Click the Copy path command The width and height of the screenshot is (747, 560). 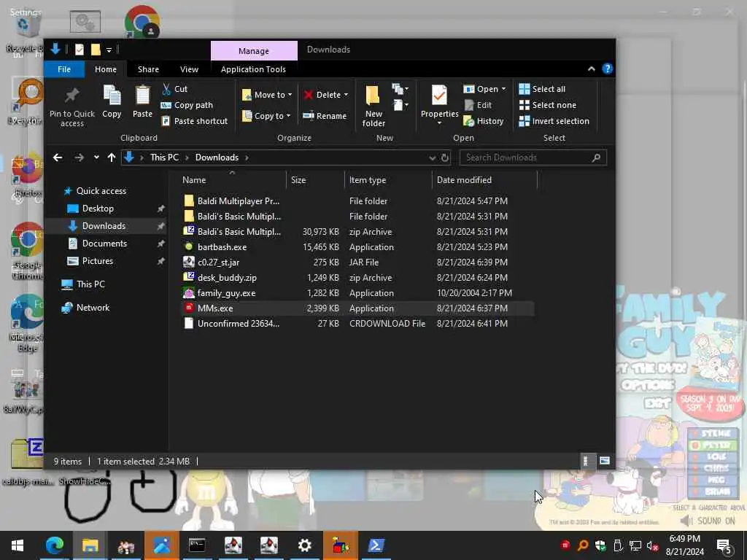[x=187, y=105]
